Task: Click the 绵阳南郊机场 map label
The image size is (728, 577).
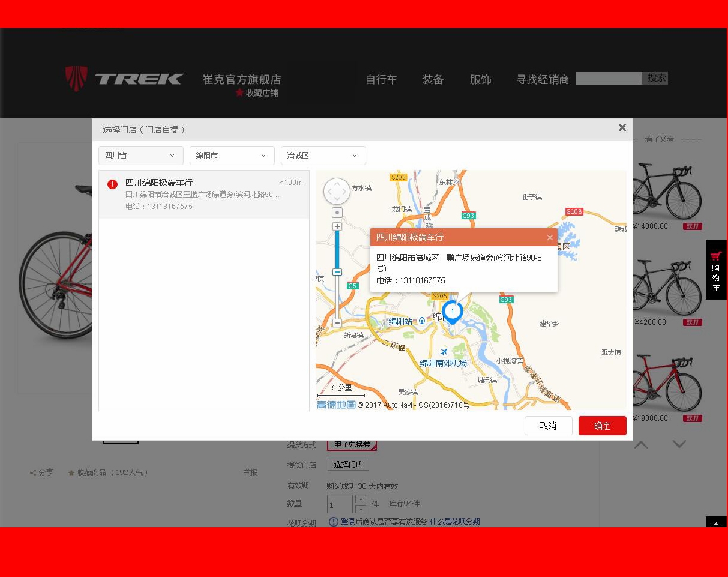Action: tap(443, 363)
